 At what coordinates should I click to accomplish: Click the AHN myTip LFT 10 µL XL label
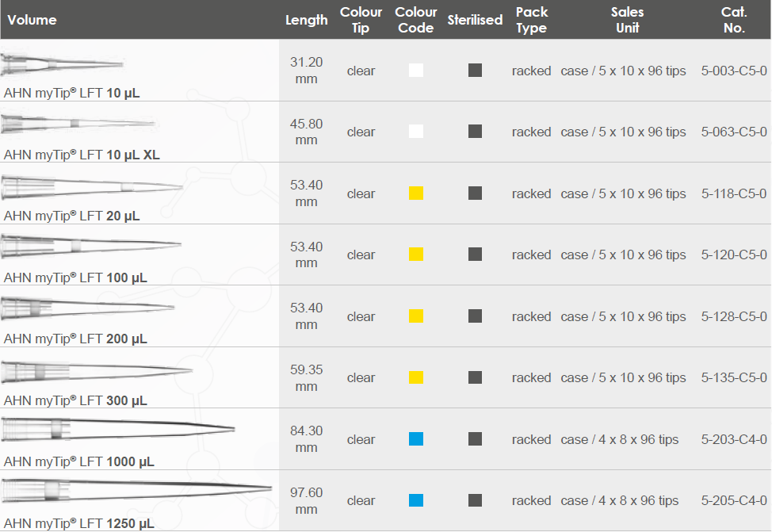pyautogui.click(x=82, y=155)
